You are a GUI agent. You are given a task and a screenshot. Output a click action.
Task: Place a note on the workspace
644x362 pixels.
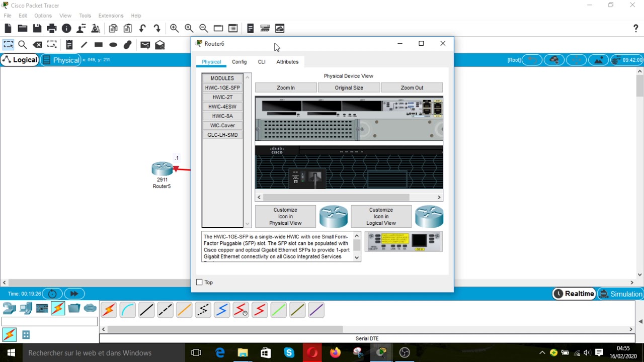coord(69,45)
